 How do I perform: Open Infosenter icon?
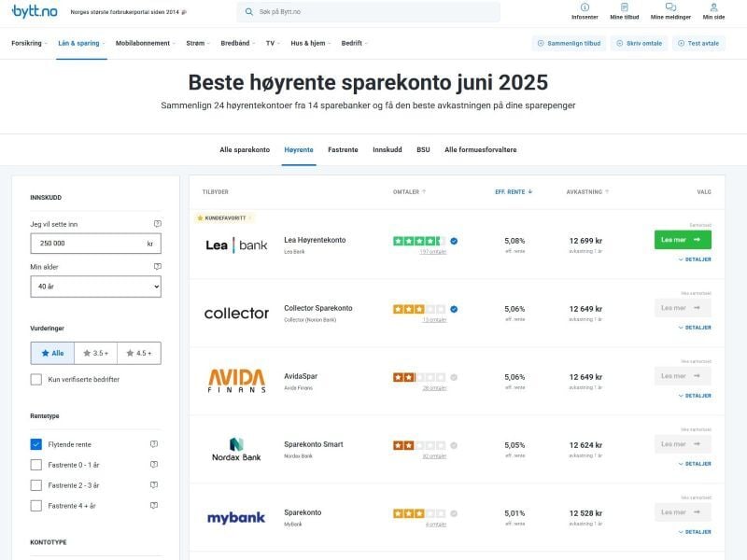585,7
